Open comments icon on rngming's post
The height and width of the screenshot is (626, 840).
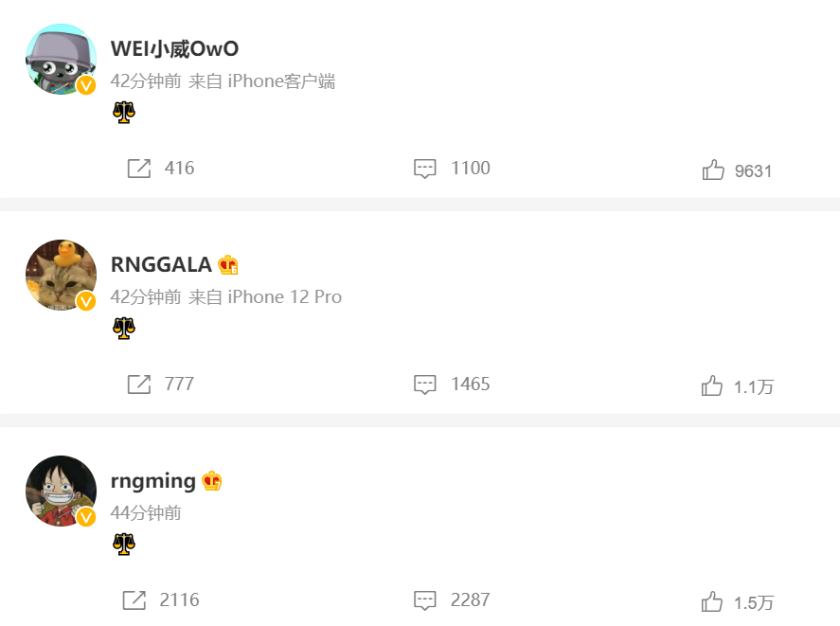pyautogui.click(x=425, y=600)
